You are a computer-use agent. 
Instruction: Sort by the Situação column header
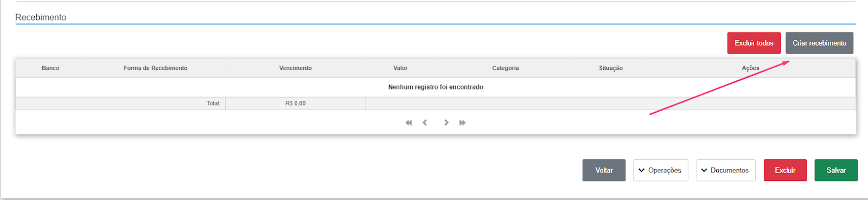pyautogui.click(x=611, y=68)
